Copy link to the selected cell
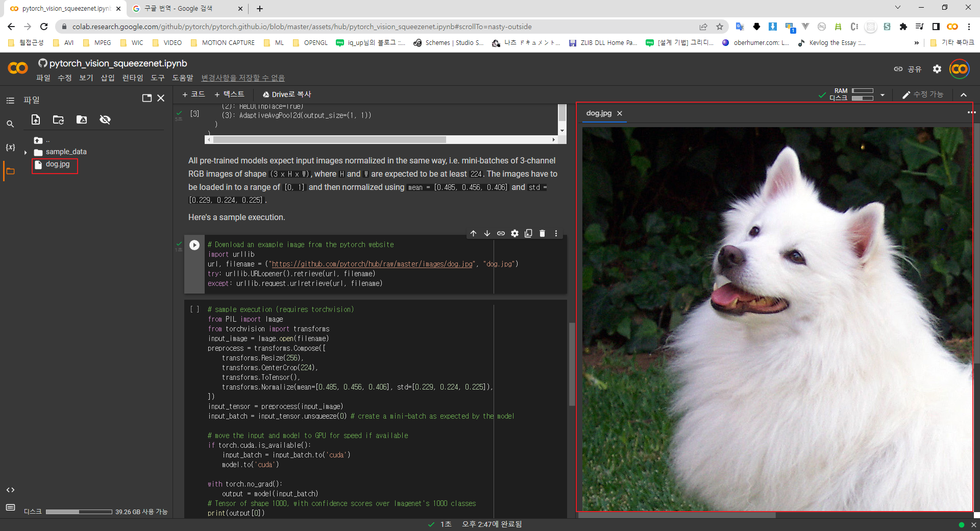980x531 pixels. [x=501, y=233]
